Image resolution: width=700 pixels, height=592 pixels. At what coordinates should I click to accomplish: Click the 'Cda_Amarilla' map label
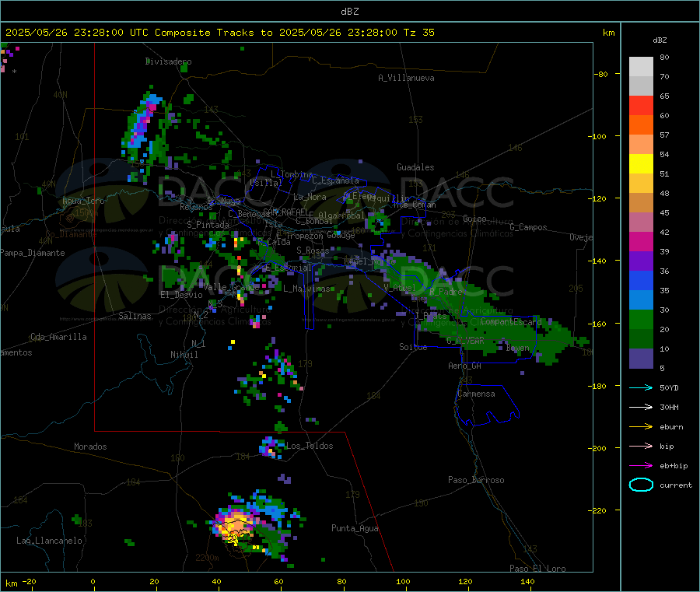[x=58, y=337]
